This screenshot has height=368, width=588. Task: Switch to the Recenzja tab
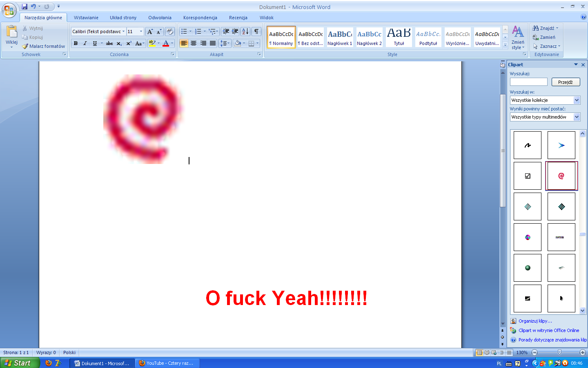point(238,18)
